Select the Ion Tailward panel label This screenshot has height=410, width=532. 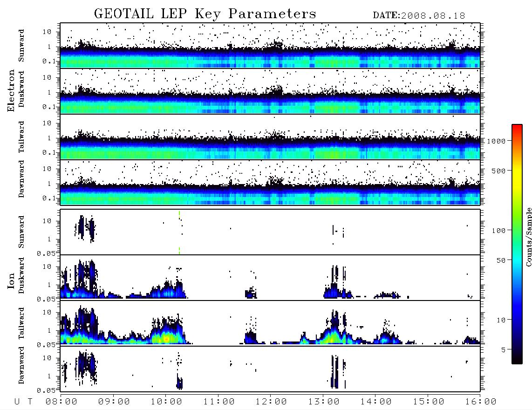21,323
